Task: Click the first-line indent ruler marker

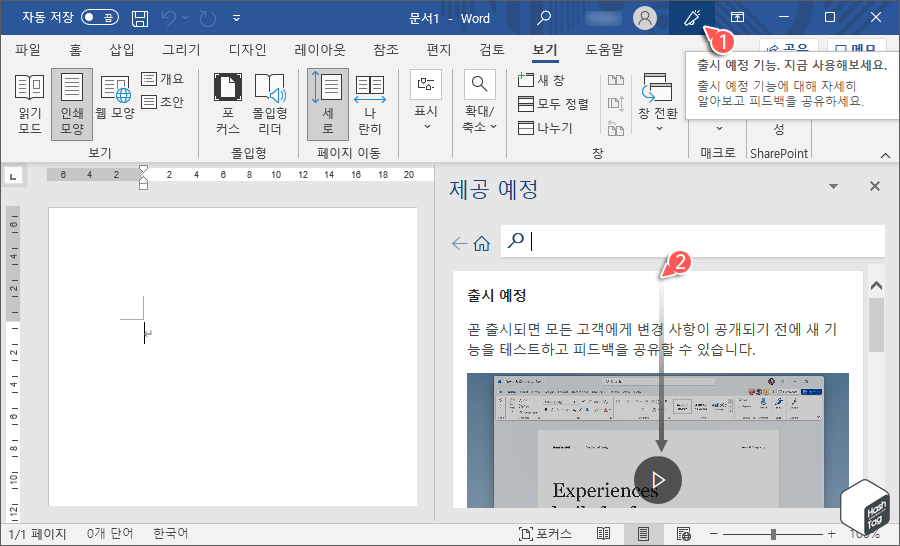Action: coord(143,170)
